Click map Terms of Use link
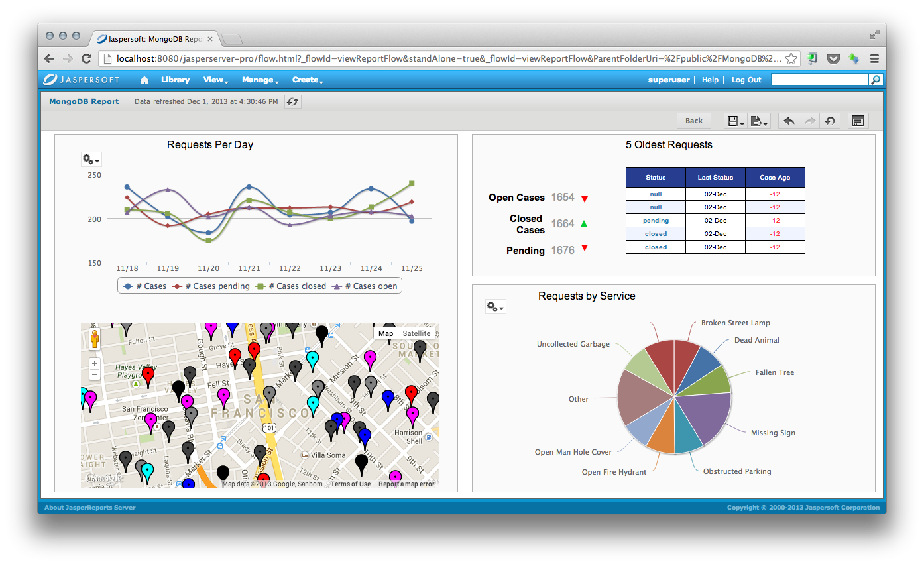The image size is (924, 566). tap(351, 484)
